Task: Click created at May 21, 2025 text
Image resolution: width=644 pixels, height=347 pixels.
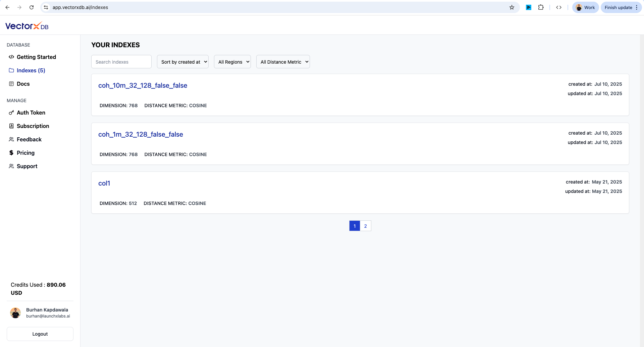Action: (x=594, y=182)
